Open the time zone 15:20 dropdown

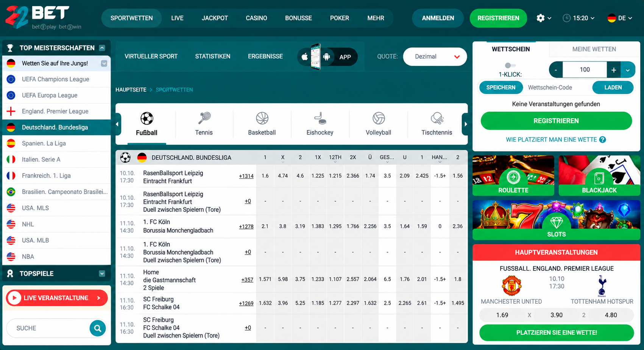click(x=579, y=18)
